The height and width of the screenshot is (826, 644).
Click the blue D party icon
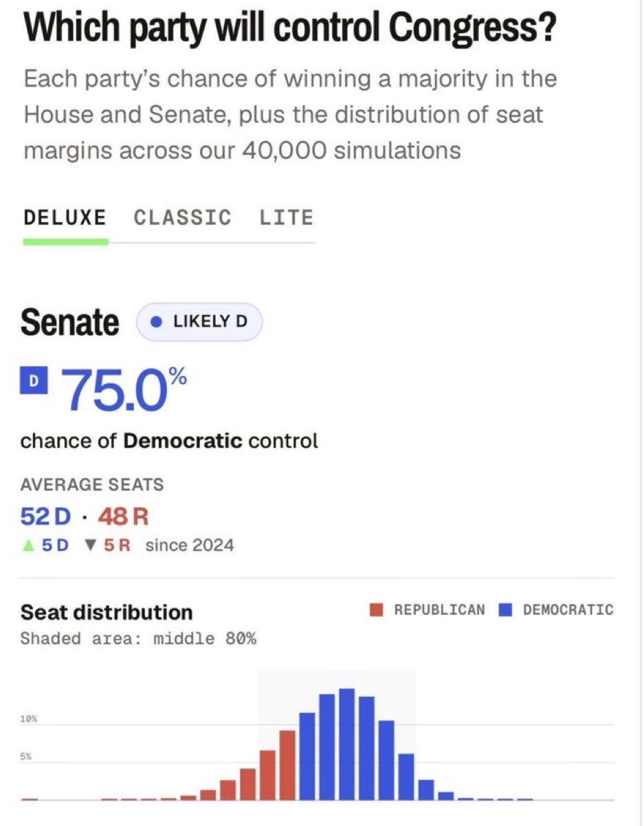point(34,379)
